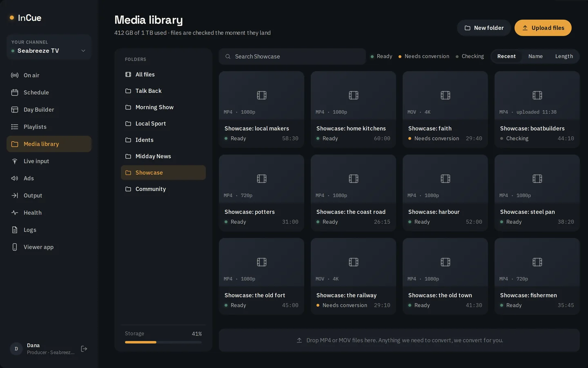Viewport: 588px width, 368px height.
Task: Open Showcase: the railway thumbnail
Action: pyautogui.click(x=353, y=262)
